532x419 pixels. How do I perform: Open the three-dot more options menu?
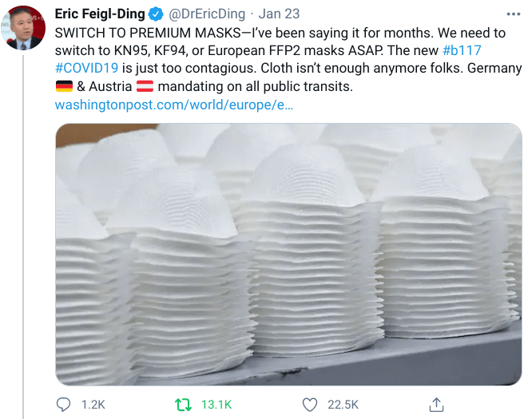pos(513,14)
